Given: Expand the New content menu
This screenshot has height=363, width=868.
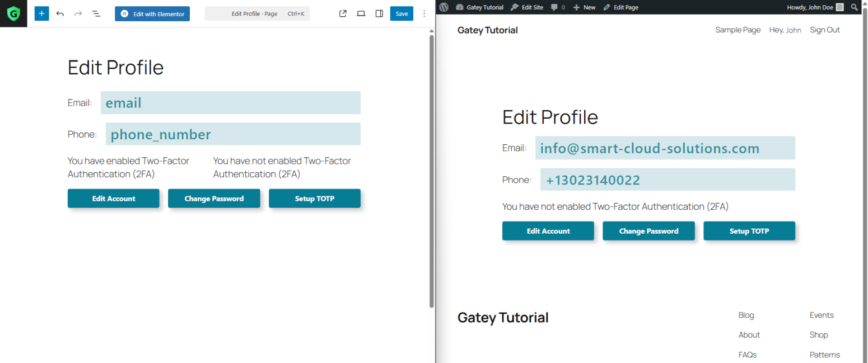Looking at the screenshot, I should coord(584,7).
